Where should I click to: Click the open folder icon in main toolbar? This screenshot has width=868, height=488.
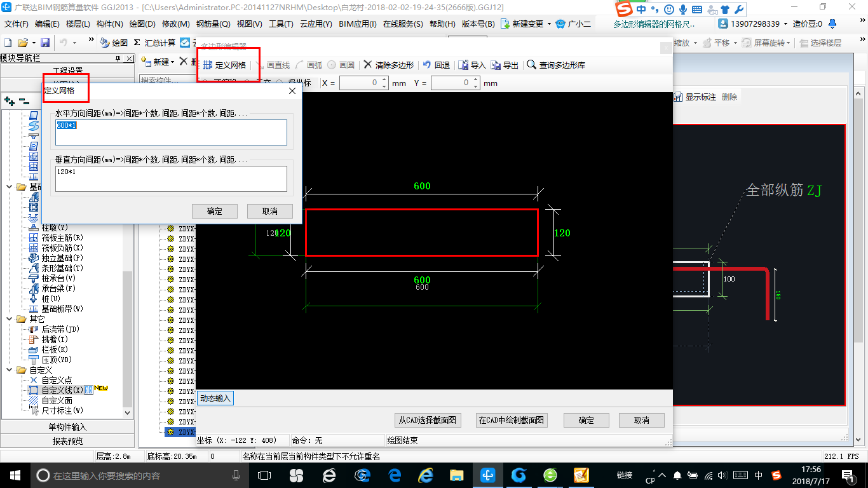tap(23, 43)
